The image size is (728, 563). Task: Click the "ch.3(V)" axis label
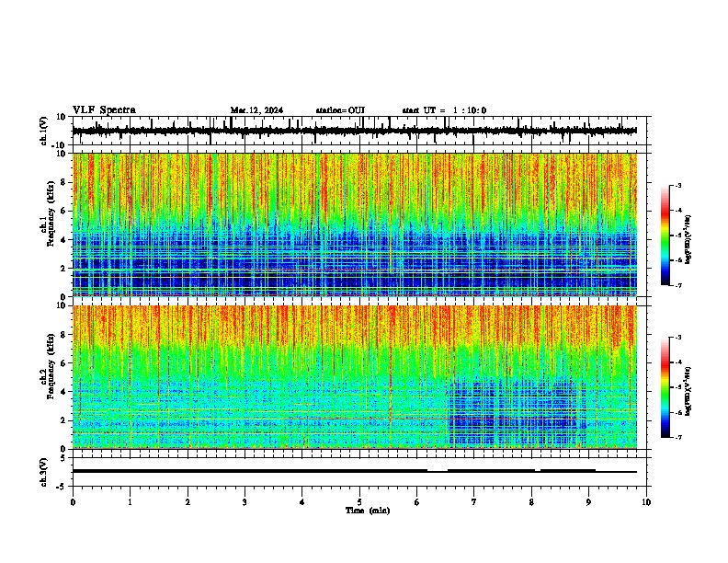click(44, 472)
